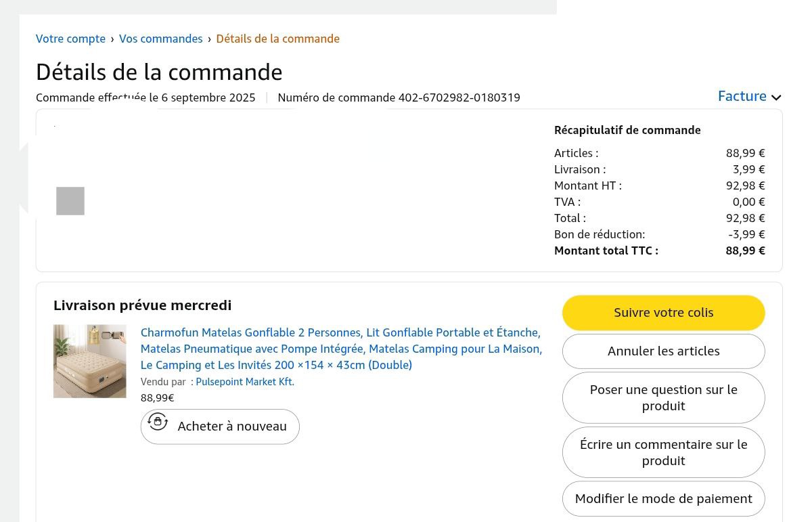812x522 pixels.
Task: Click the 88,99€ price under the seller
Action: pos(157,398)
